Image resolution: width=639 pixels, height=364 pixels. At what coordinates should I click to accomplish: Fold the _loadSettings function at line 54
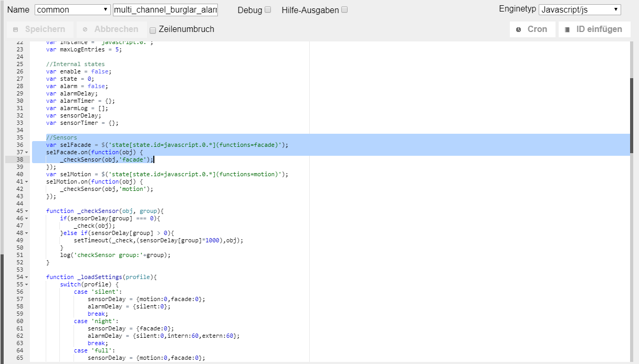point(27,277)
